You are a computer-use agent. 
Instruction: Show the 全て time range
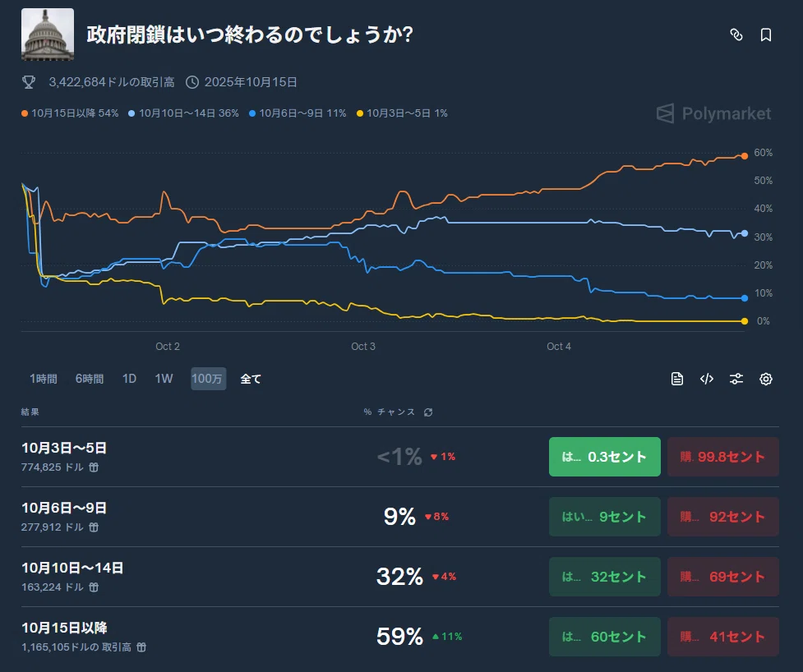(251, 379)
